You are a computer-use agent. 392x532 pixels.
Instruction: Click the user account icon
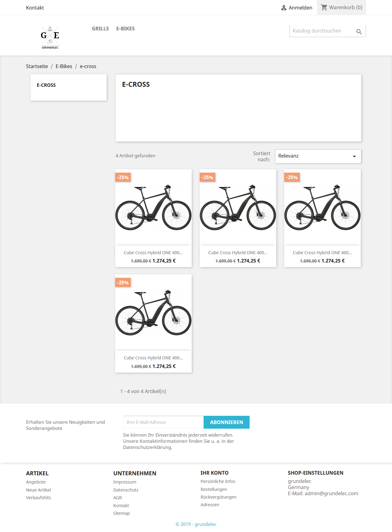[284, 8]
